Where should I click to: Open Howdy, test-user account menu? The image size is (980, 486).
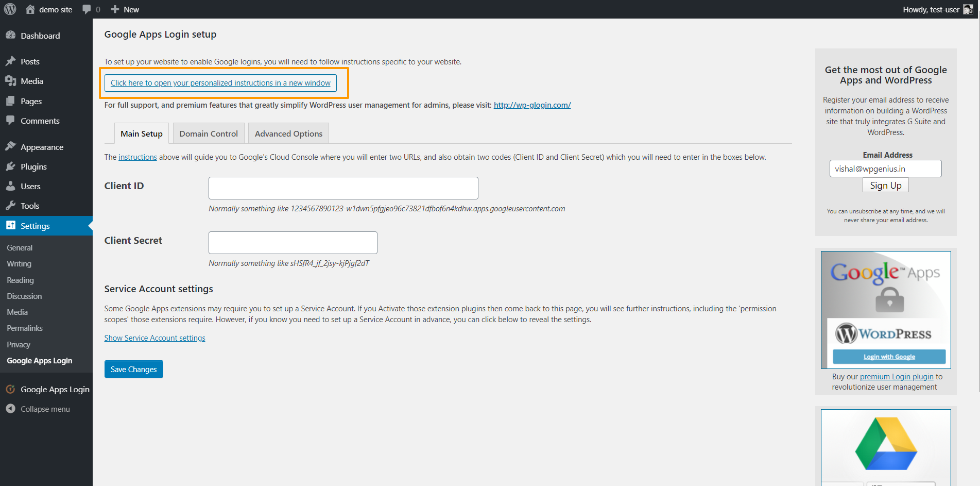(x=938, y=9)
